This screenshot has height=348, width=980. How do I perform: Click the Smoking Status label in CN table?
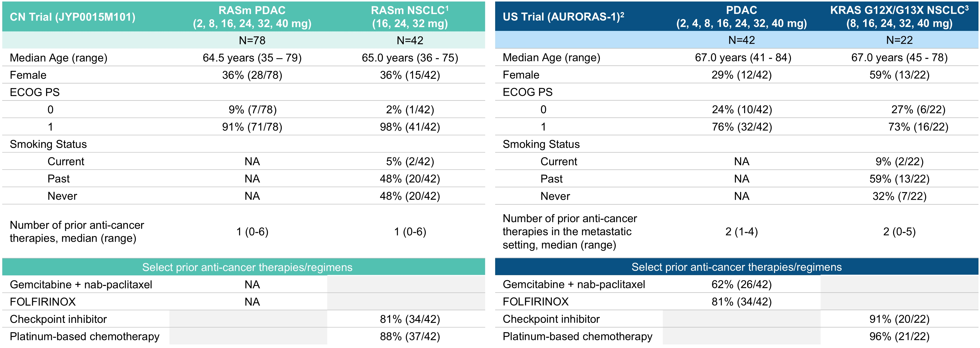coord(48,144)
